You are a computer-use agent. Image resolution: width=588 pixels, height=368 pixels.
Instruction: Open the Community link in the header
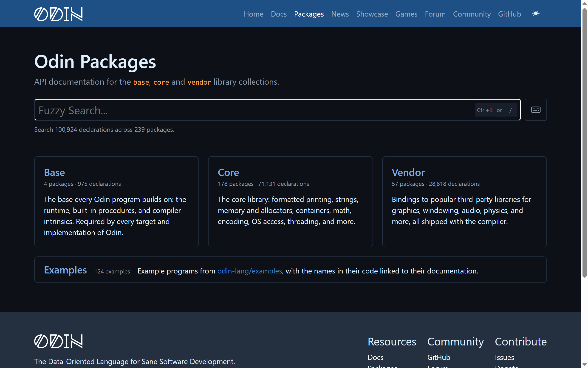coord(472,14)
